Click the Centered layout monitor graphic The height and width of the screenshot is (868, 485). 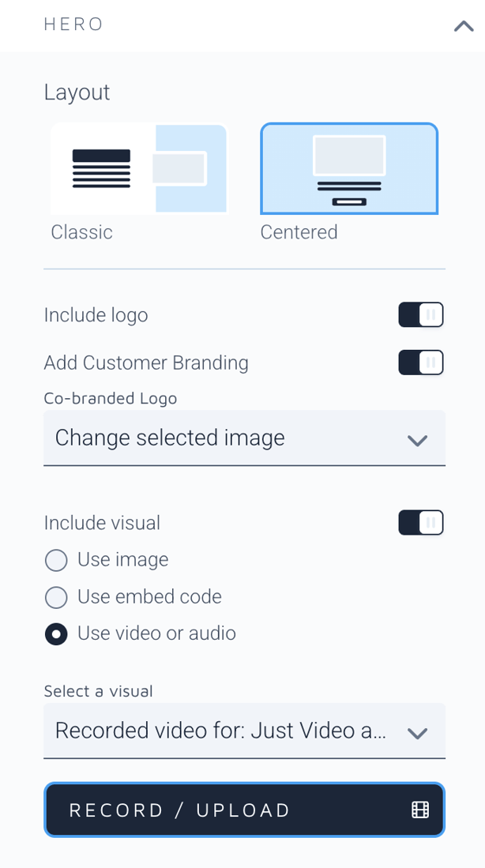click(x=348, y=156)
